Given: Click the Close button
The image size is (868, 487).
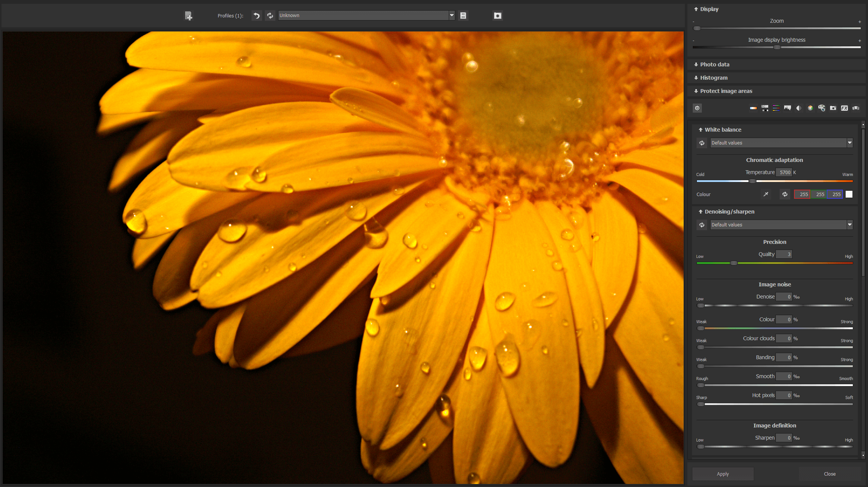Looking at the screenshot, I should coord(830,474).
